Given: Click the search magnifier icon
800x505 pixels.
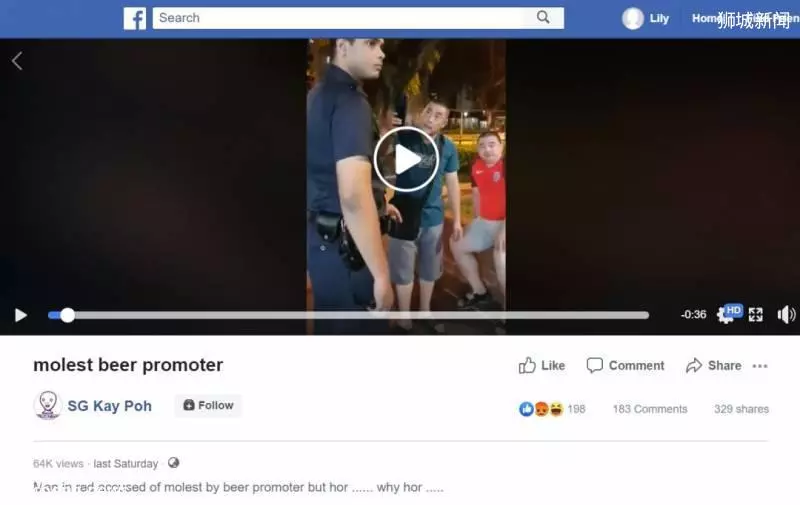Looking at the screenshot, I should (x=543, y=17).
